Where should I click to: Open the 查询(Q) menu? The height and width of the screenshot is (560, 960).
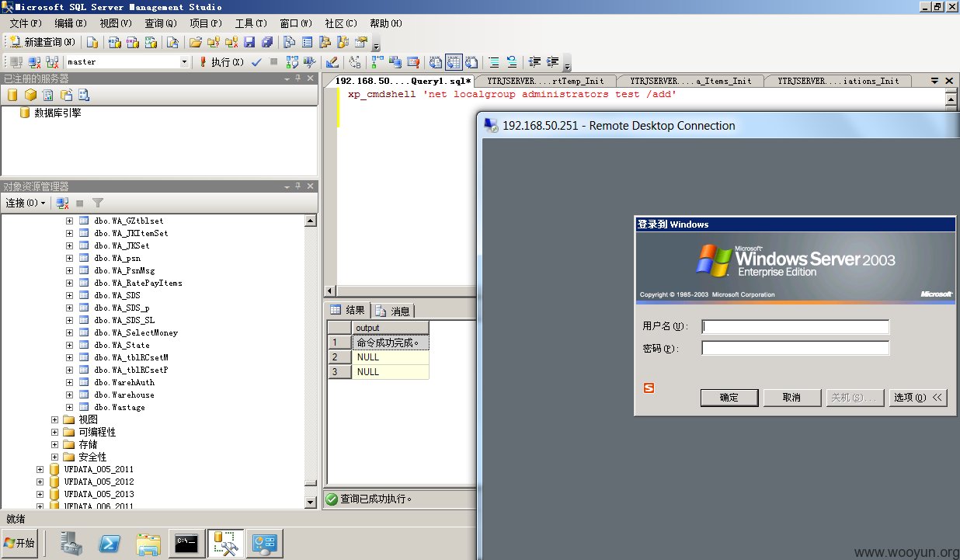point(161,23)
